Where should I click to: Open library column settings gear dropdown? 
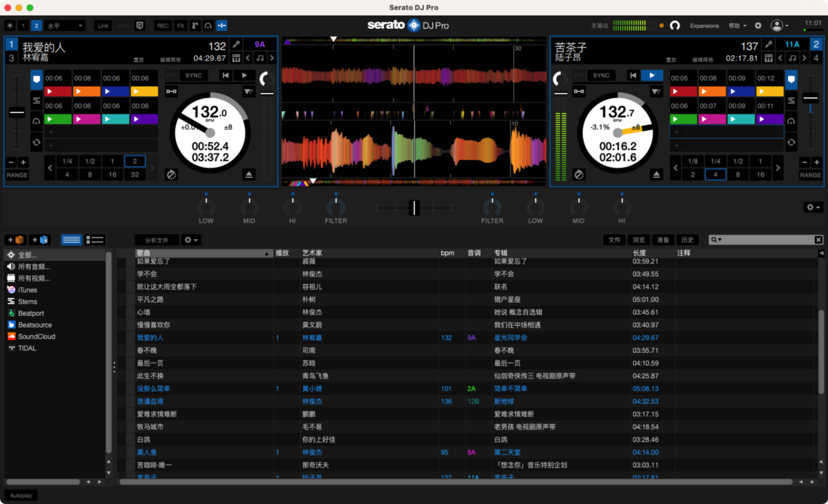click(x=191, y=240)
